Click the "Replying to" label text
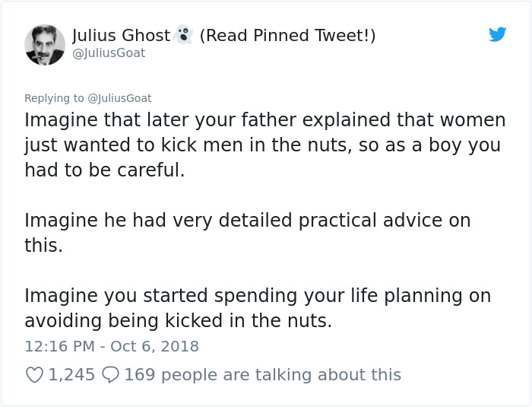The height and width of the screenshot is (407, 532). pyautogui.click(x=55, y=98)
